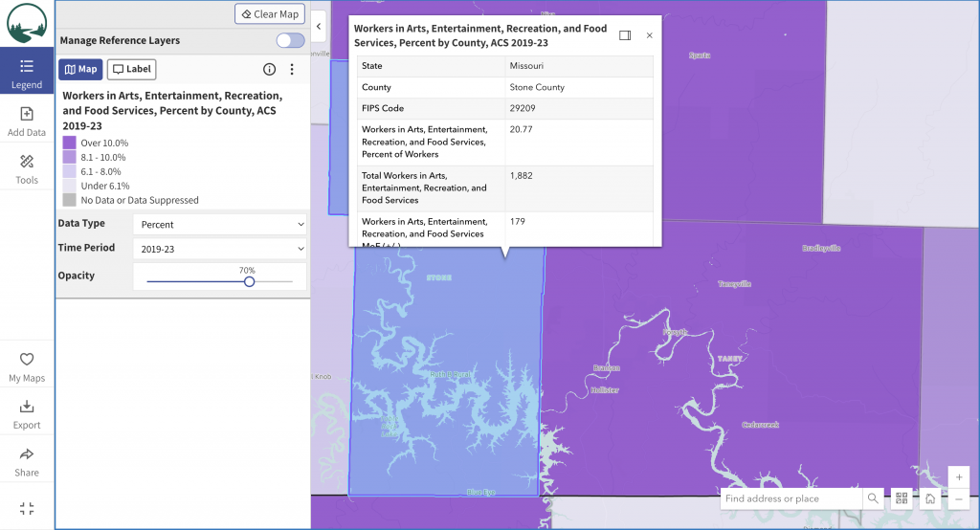This screenshot has width=980, height=530.
Task: Click the STONE county label on map
Action: click(x=438, y=277)
